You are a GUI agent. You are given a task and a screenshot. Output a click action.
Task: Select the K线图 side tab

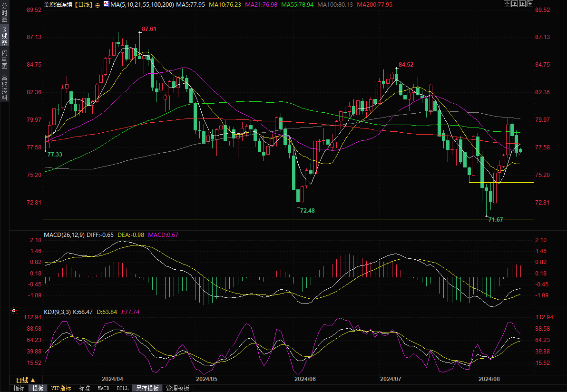4,36
